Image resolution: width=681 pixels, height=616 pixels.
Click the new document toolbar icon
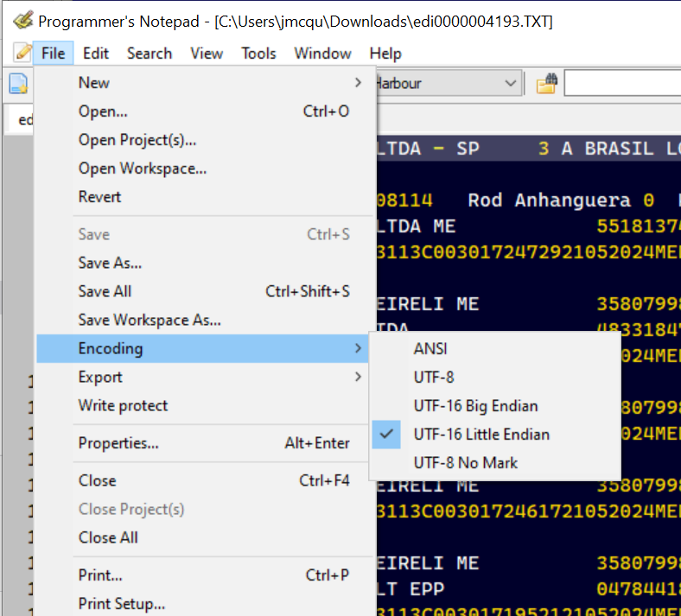(17, 84)
